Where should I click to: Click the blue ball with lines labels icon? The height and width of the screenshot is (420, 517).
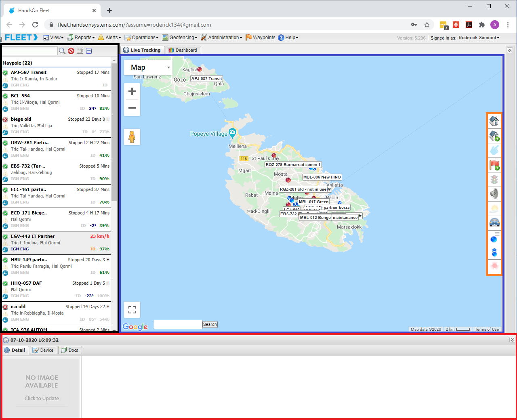pyautogui.click(x=494, y=237)
